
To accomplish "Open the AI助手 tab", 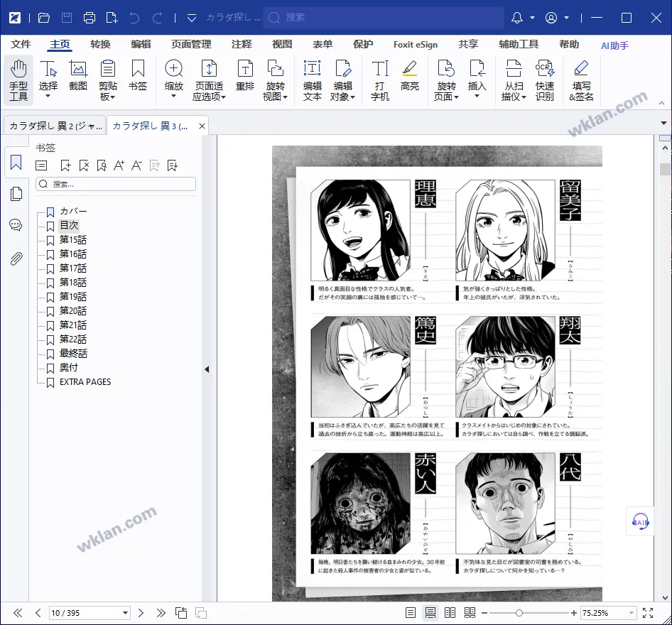I will tap(614, 45).
